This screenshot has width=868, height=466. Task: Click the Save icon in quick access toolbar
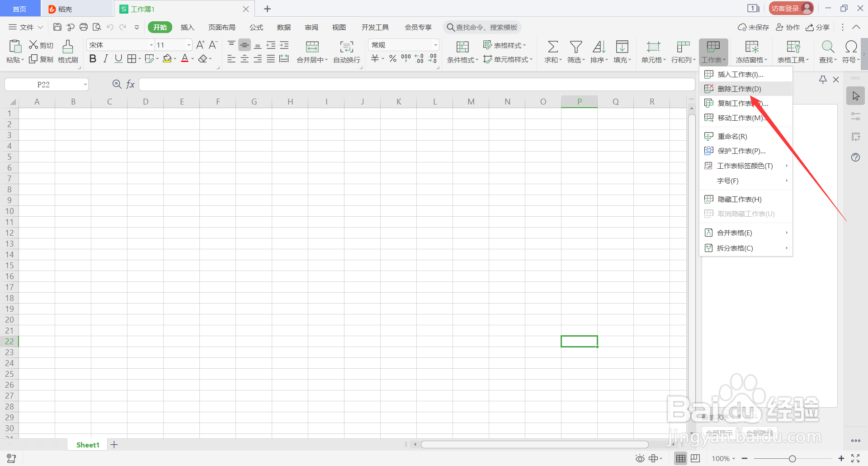tap(57, 27)
